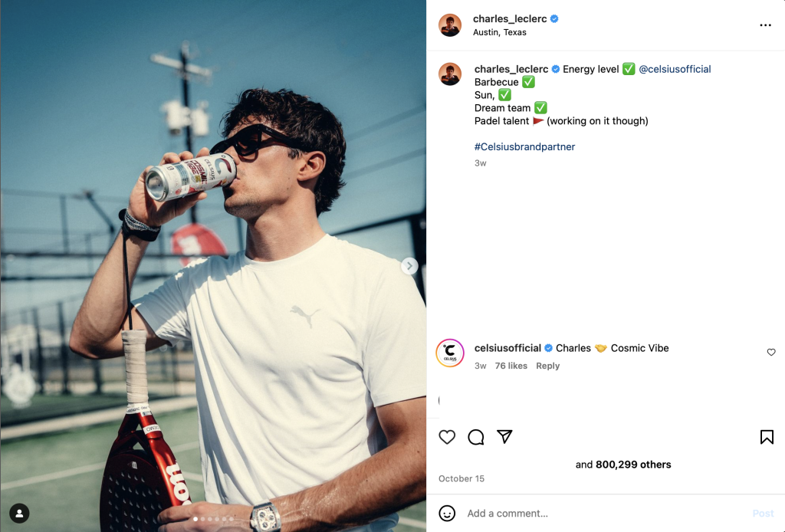The height and width of the screenshot is (532, 785).
Task: Like celsiusofficial's comment with the small heart
Action: (x=771, y=353)
